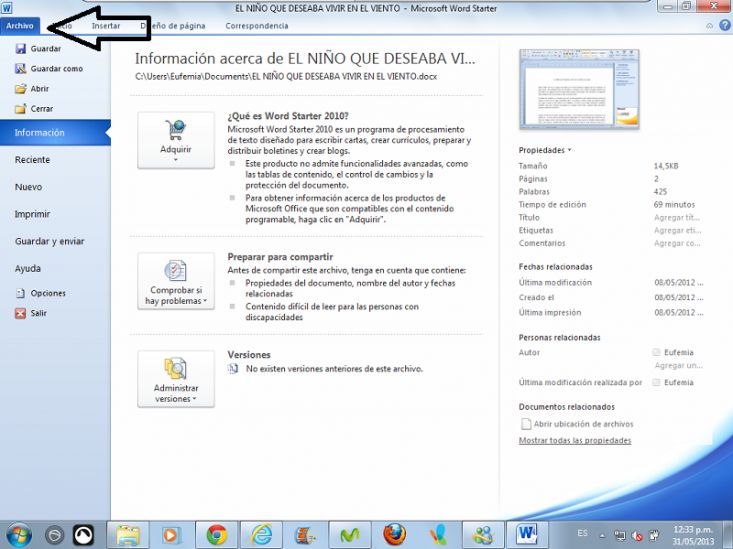The width and height of the screenshot is (733, 549).
Task: Click the taskbar clock showing 12:33 p.m.
Action: [693, 535]
